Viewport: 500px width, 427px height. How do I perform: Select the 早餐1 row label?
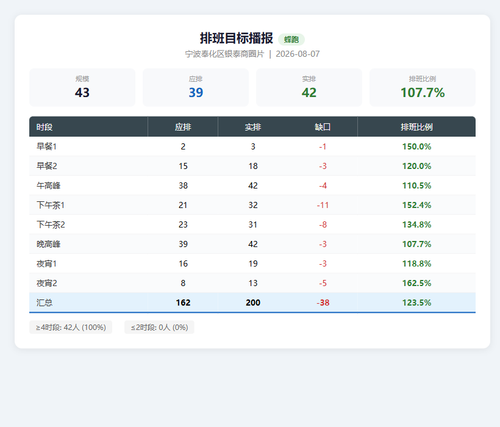tap(47, 146)
